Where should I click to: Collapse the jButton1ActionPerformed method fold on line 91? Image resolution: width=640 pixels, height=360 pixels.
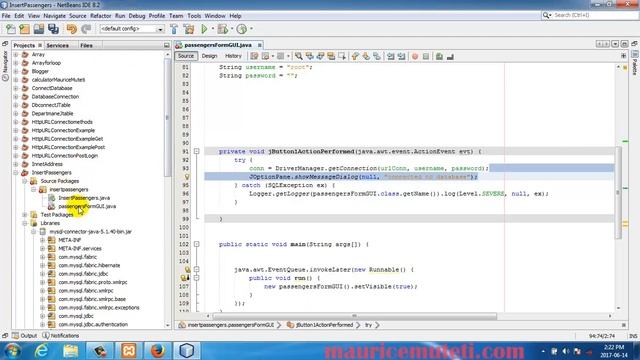point(196,151)
